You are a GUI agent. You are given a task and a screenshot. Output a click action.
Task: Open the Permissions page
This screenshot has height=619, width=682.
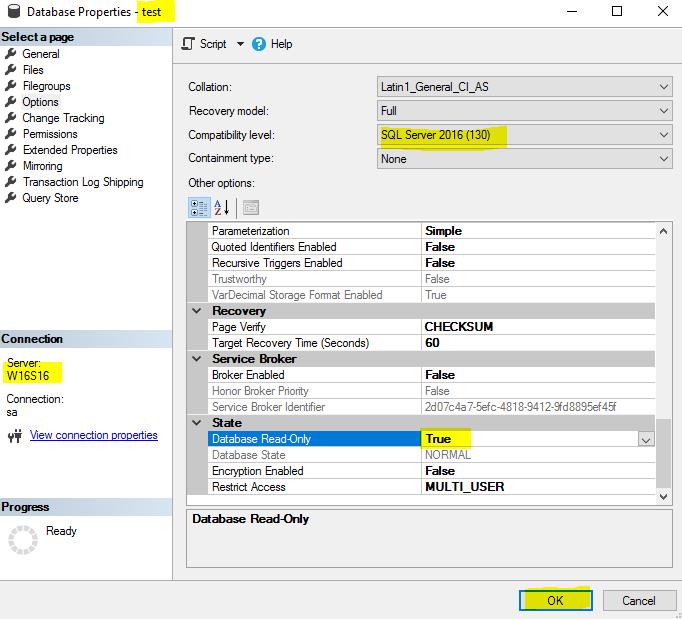50,134
